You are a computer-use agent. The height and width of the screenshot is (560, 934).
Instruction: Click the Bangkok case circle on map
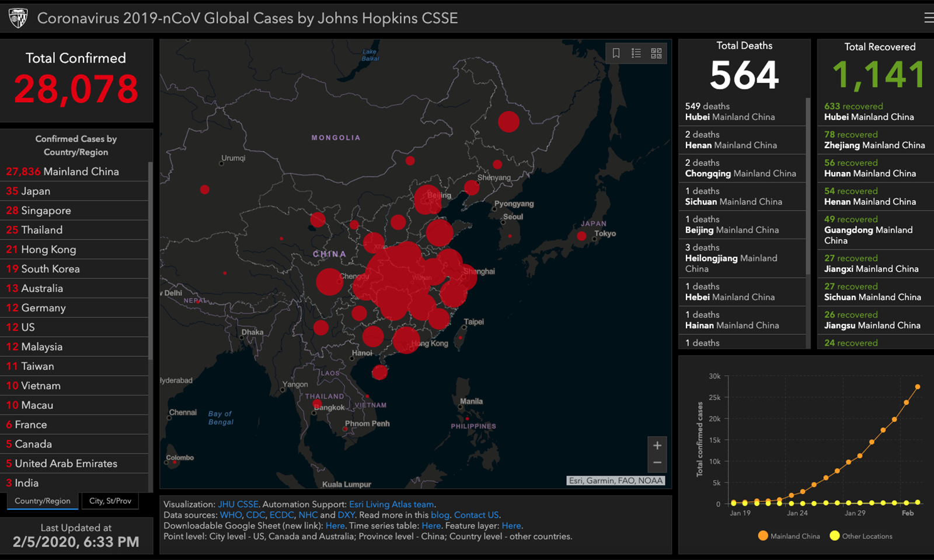[x=317, y=404]
